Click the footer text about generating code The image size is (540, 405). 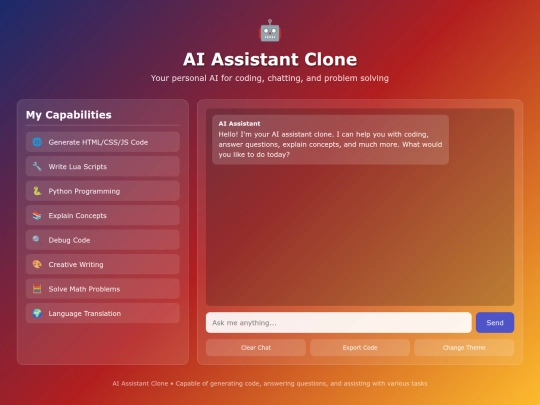point(270,383)
